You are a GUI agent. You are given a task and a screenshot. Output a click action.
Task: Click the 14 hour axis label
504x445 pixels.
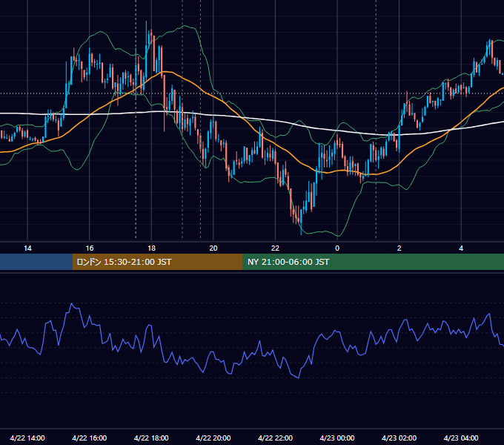coord(27,248)
